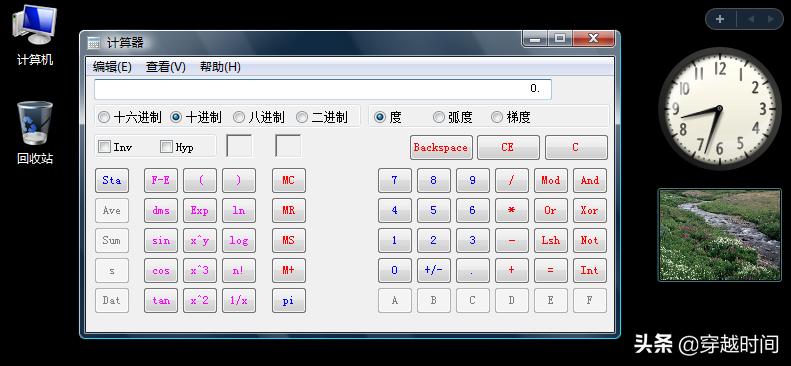Click the red C clear button
791x366 pixels.
pos(576,148)
